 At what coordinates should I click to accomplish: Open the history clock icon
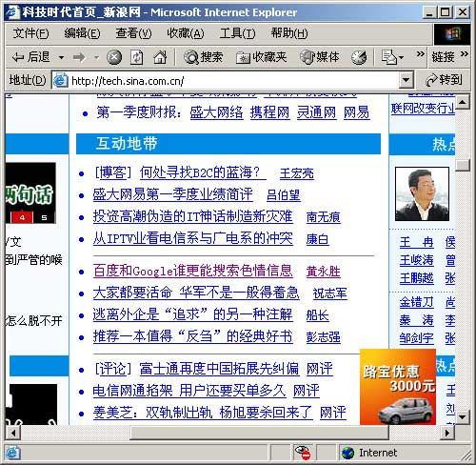click(x=359, y=57)
